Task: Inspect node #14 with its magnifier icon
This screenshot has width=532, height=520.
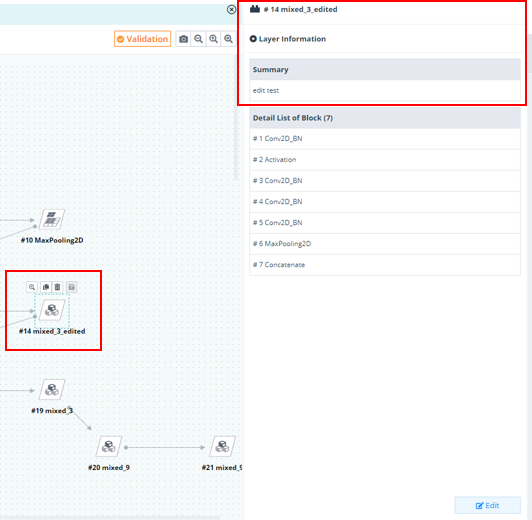Action: pyautogui.click(x=32, y=287)
